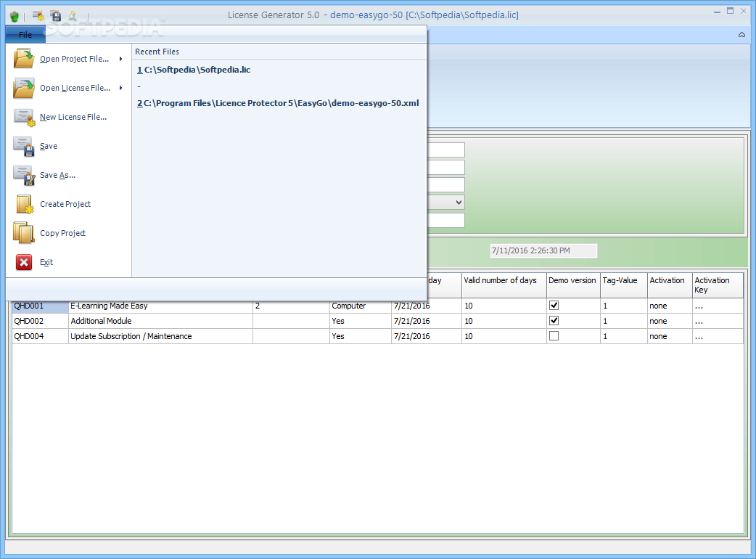Click the Activation column header
The width and height of the screenshot is (756, 559).
point(670,285)
